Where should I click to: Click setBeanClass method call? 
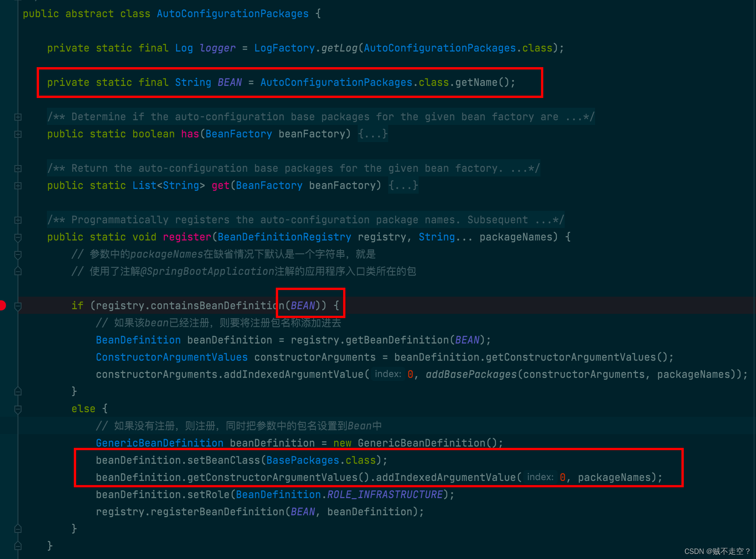[224, 460]
